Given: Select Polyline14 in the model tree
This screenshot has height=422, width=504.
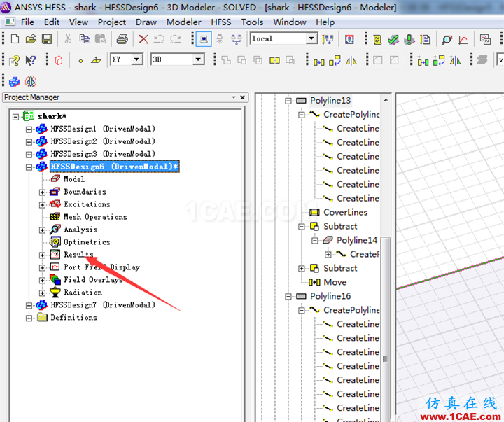Looking at the screenshot, I should (x=357, y=240).
